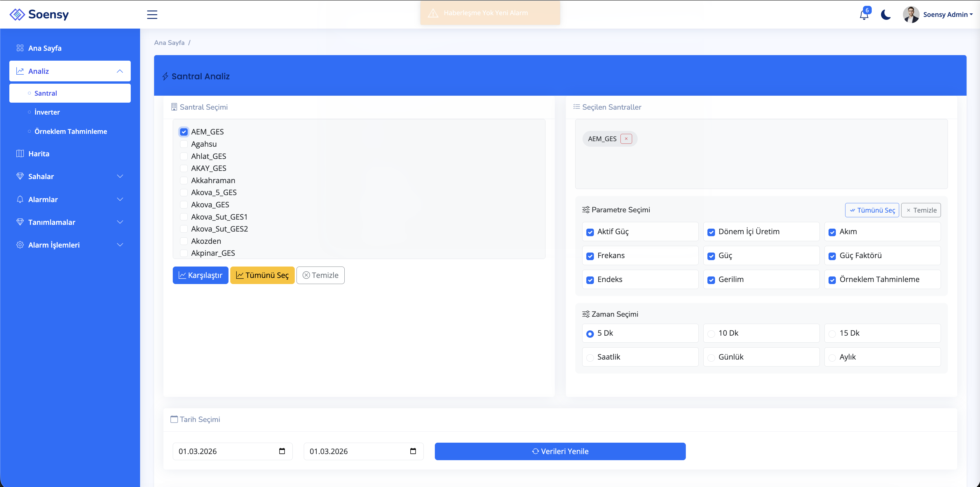Open calendar picker on start date
The width and height of the screenshot is (980, 487).
point(282,451)
